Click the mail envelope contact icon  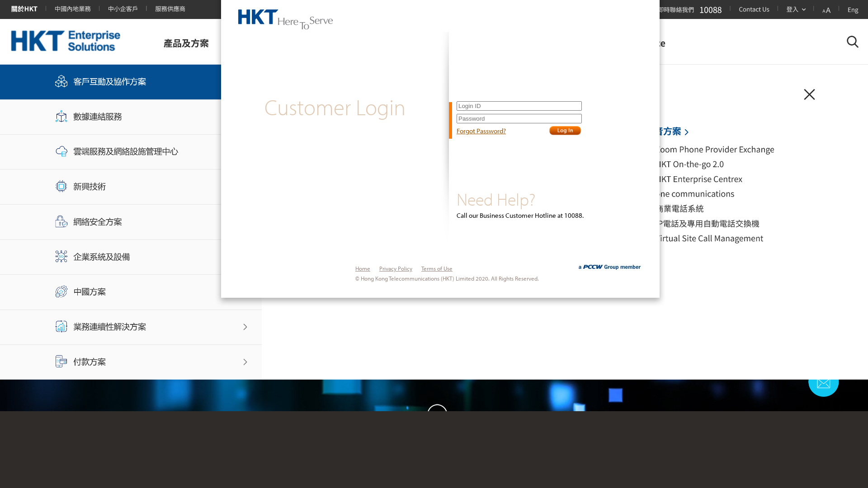(x=823, y=384)
